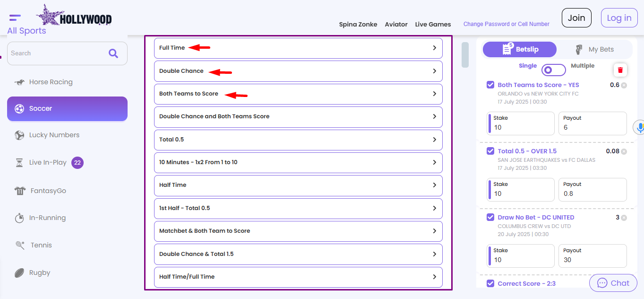This screenshot has width=644, height=299.
Task: Select the Horse Racing sidebar icon
Action: point(19,81)
